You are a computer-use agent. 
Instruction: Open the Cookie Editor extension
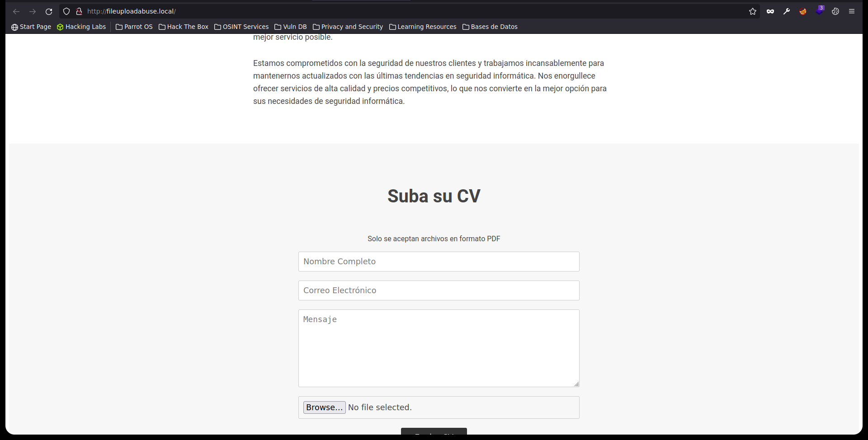tap(835, 11)
